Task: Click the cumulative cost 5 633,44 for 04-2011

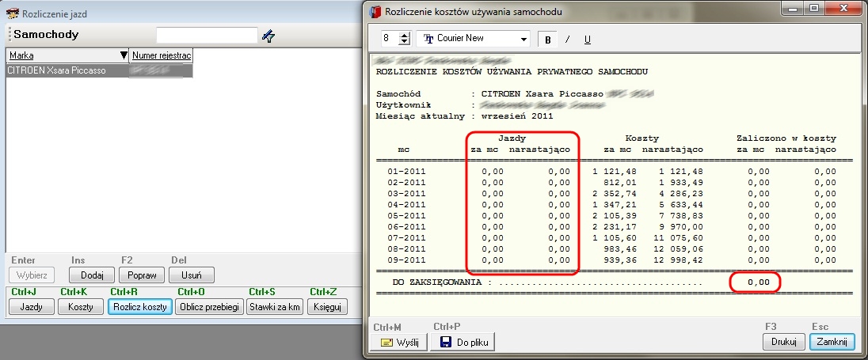Action: tap(681, 205)
